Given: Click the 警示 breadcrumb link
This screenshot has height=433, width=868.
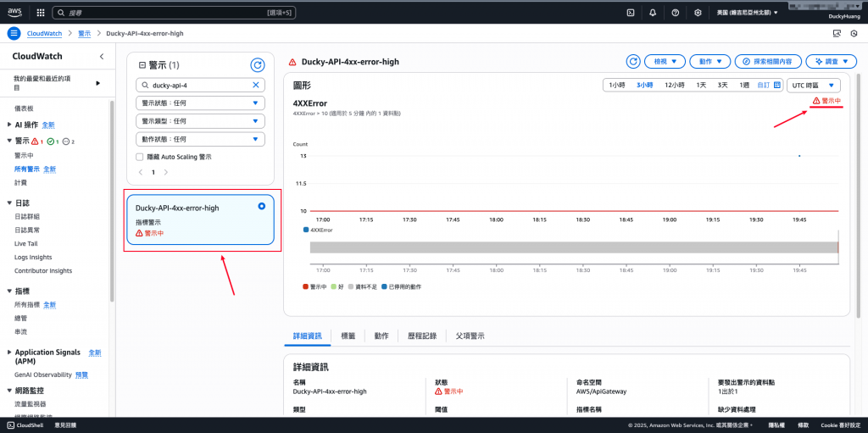Looking at the screenshot, I should click(84, 33).
